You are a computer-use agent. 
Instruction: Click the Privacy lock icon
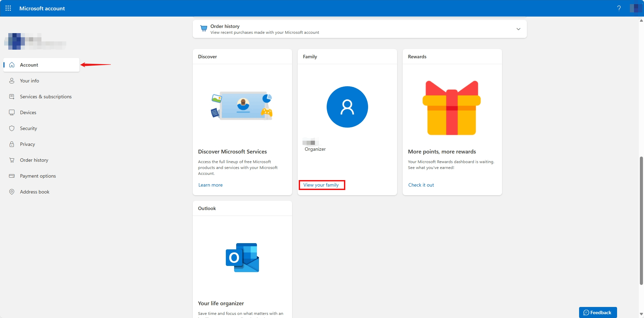(12, 144)
